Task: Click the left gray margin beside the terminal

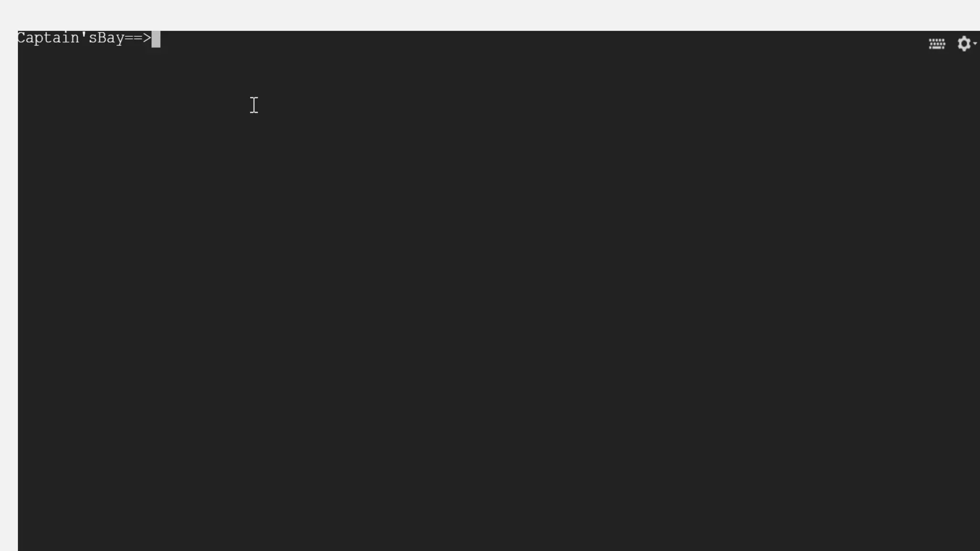Action: 9,291
